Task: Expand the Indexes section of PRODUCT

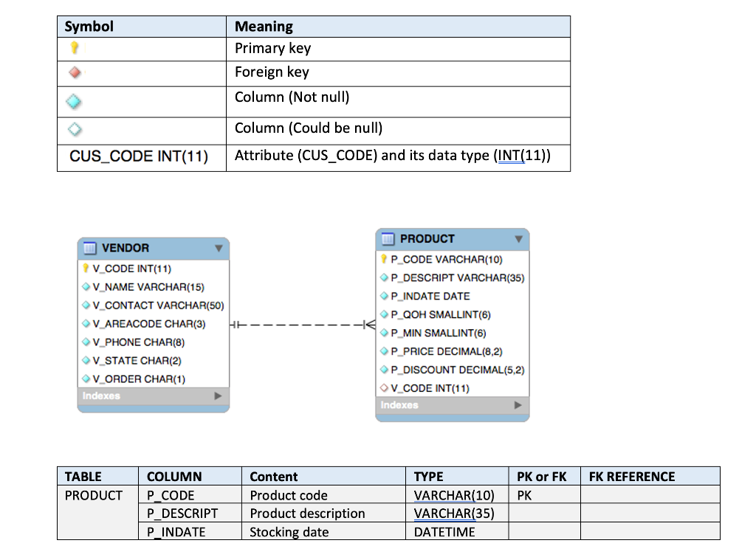Action: pyautogui.click(x=519, y=405)
